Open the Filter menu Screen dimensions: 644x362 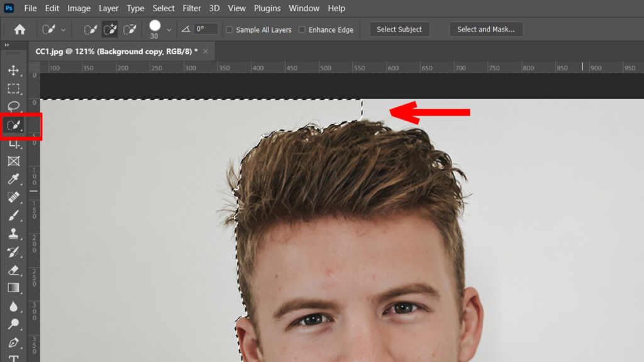click(x=191, y=8)
